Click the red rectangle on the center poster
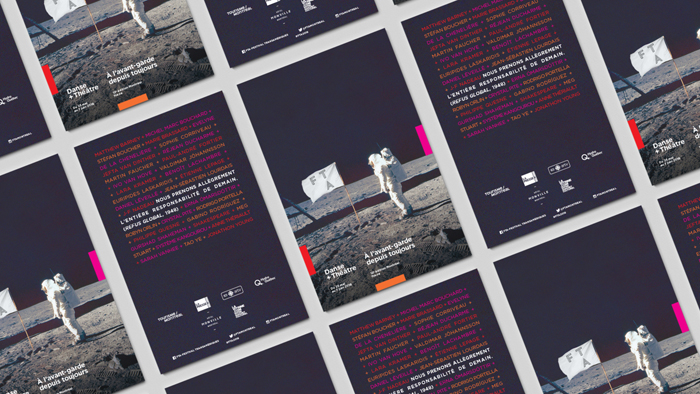Screen dimensions: 700x394 pos(308,260)
